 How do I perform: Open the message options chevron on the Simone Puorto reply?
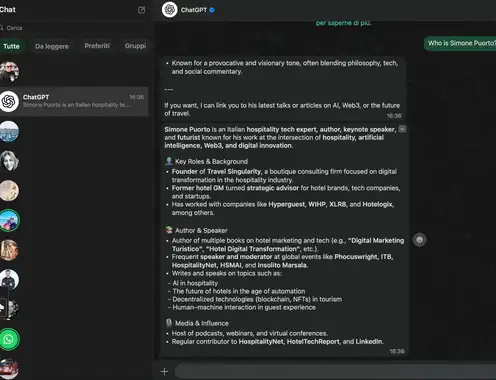tap(402, 129)
